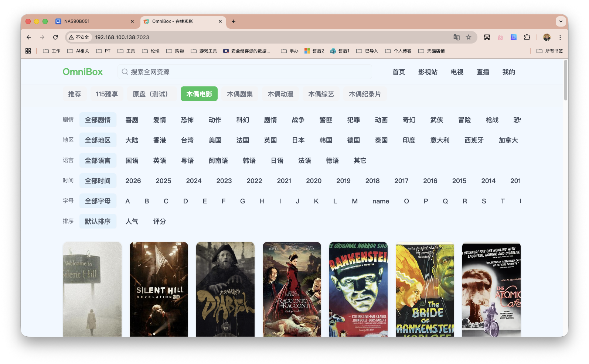Open Chrome's three-dot menu

560,37
